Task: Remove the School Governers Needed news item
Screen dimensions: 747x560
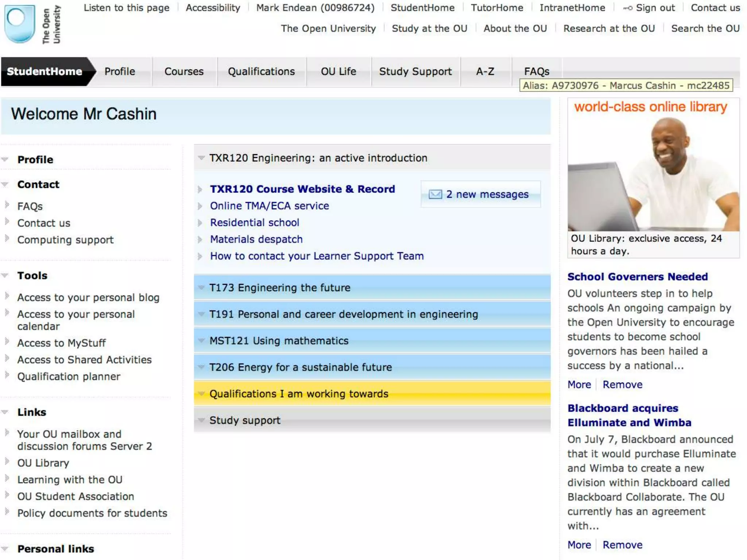Action: (x=622, y=385)
